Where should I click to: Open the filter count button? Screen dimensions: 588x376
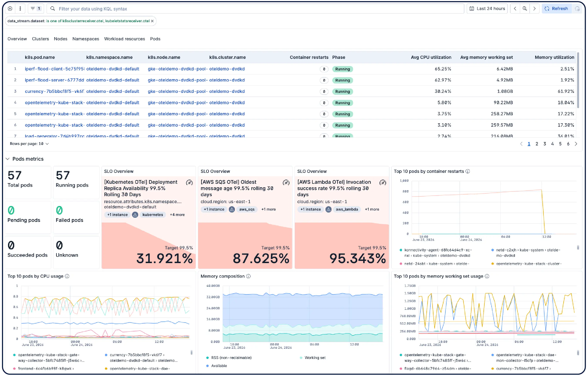point(36,9)
